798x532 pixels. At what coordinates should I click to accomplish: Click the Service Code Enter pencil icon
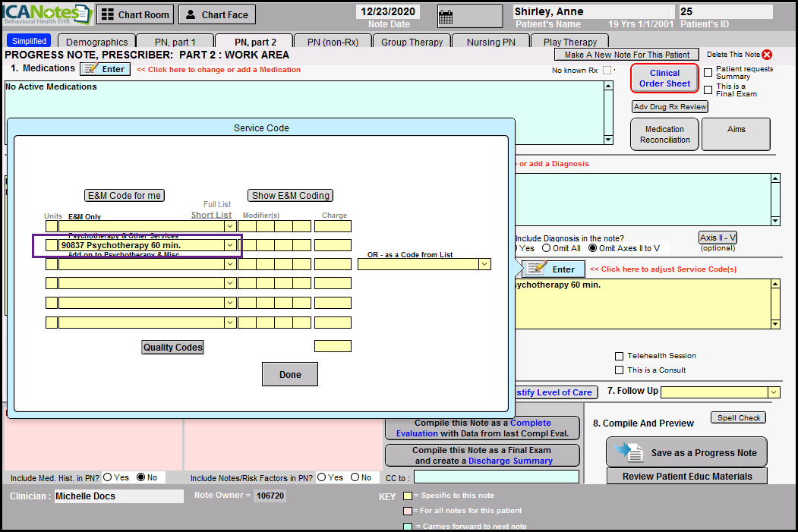coord(536,269)
